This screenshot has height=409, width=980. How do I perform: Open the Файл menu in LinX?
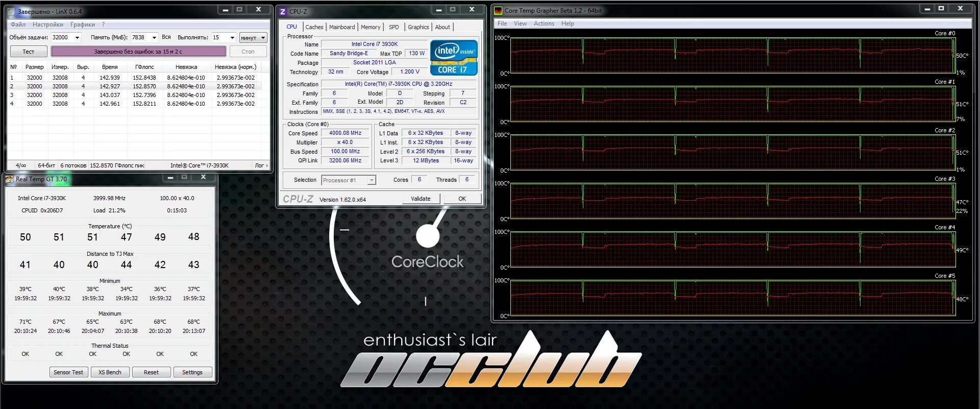point(18,25)
